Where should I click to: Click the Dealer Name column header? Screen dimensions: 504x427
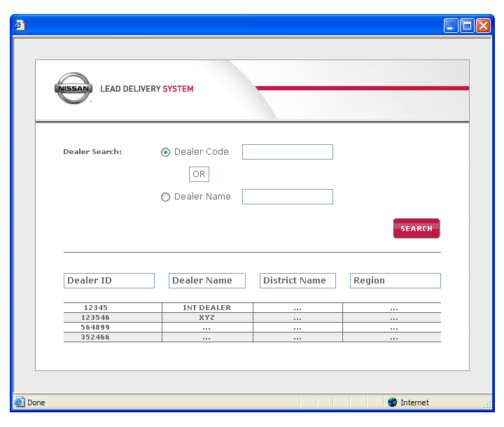click(x=206, y=281)
